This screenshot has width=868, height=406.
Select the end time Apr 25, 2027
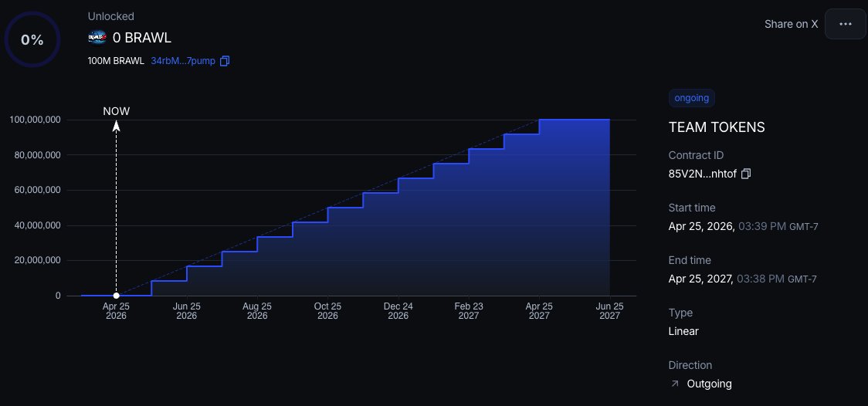[701, 279]
